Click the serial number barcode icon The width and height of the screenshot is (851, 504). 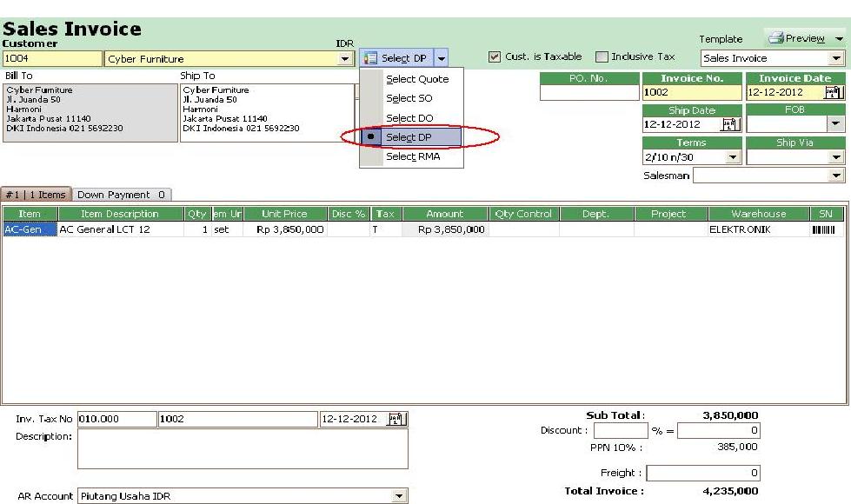(823, 229)
